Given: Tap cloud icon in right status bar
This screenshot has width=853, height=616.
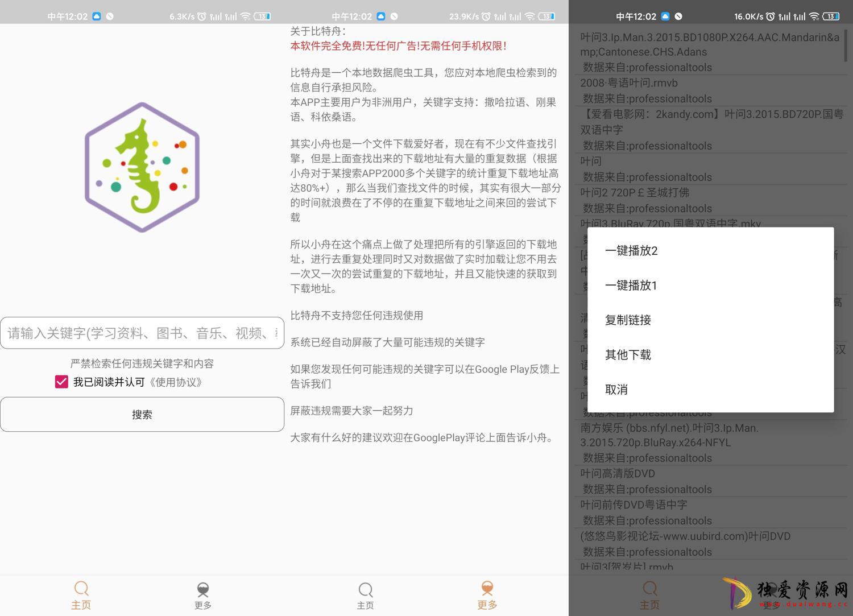Looking at the screenshot, I should [665, 16].
